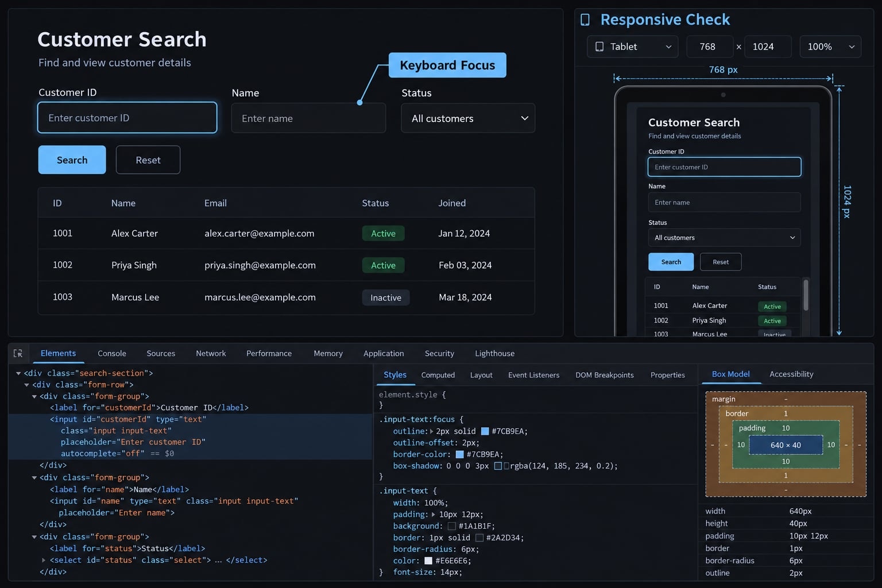Click the alex.carter@example.com email cell

pos(260,233)
